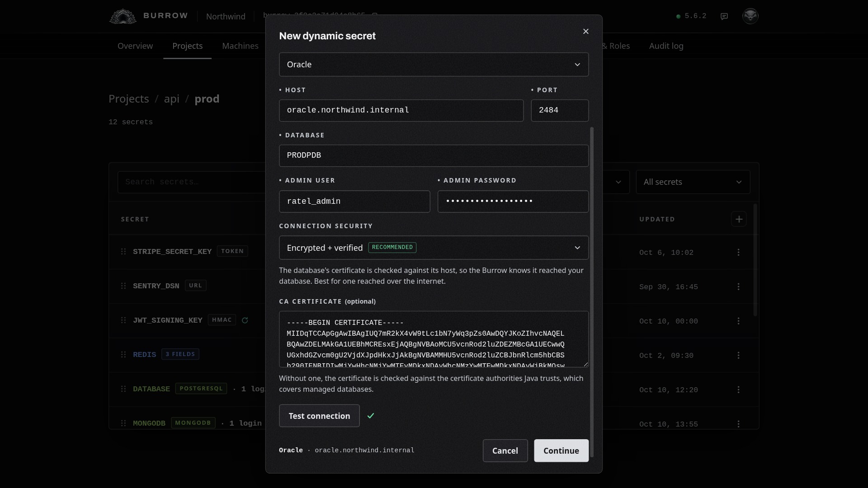The height and width of the screenshot is (488, 868).
Task: Click the version 5.6.2 status indicator
Action: [x=691, y=16]
